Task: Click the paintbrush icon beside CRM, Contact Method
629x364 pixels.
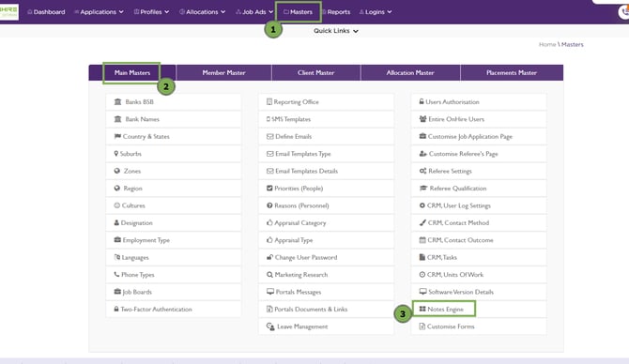Action: (x=422, y=222)
